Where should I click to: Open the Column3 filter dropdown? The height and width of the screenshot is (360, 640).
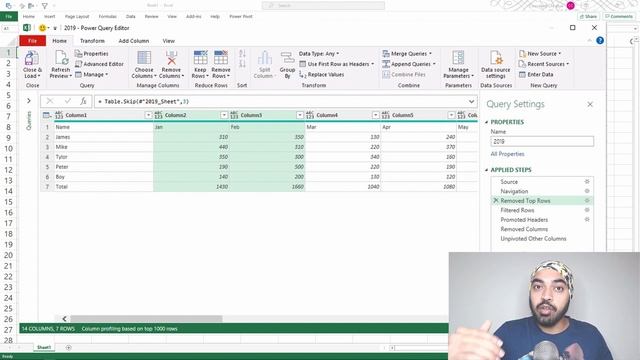click(300, 116)
